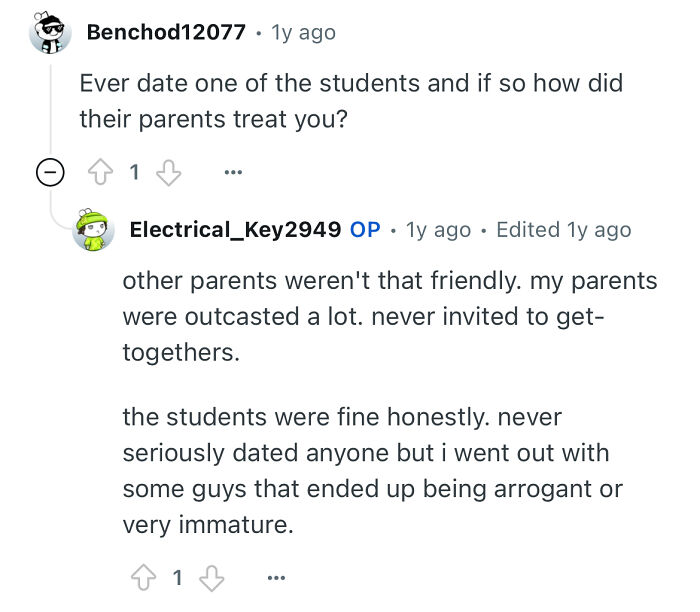The height and width of the screenshot is (612, 700).
Task: Downvote Benchod12077's comment
Action: point(169,173)
